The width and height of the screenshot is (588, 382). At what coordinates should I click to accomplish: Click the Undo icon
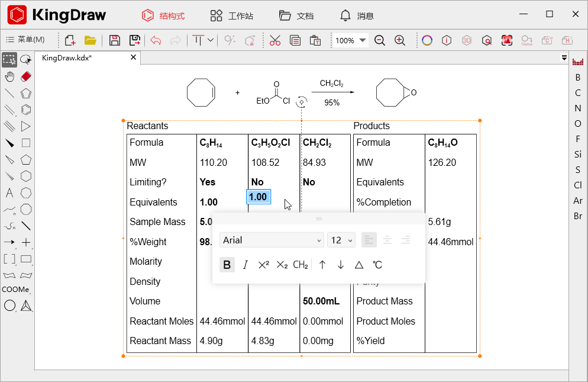tap(154, 40)
